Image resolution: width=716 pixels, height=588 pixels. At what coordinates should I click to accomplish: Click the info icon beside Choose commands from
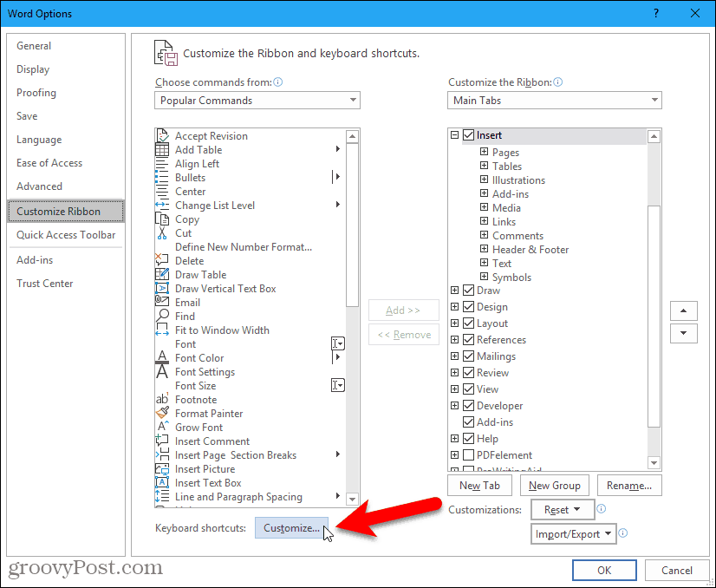277,82
